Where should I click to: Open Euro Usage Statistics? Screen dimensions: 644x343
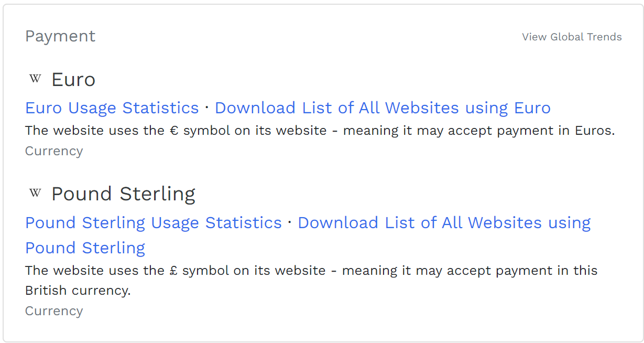point(112,108)
